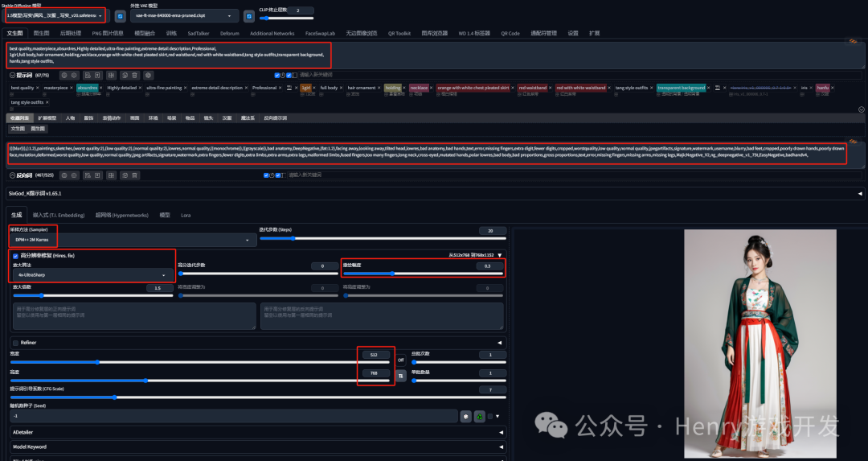Collapse the Hires fix resolution arrow
This screenshot has height=461, width=868.
pyautogui.click(x=500, y=255)
